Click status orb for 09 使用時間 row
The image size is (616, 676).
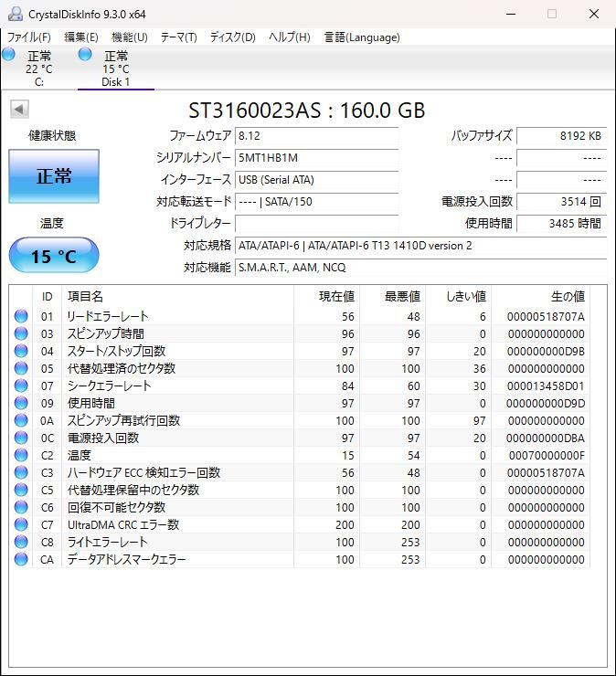pos(21,403)
